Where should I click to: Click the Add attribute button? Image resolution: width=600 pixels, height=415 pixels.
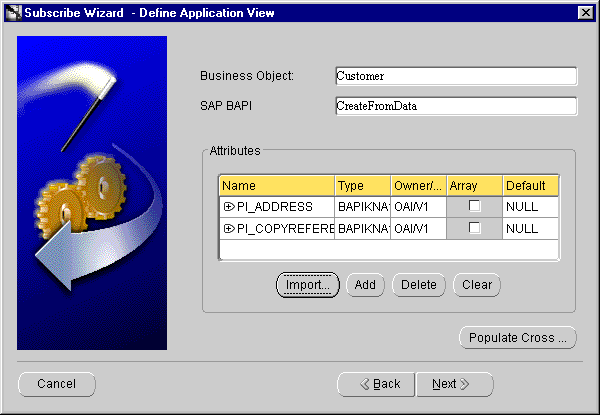tap(365, 285)
